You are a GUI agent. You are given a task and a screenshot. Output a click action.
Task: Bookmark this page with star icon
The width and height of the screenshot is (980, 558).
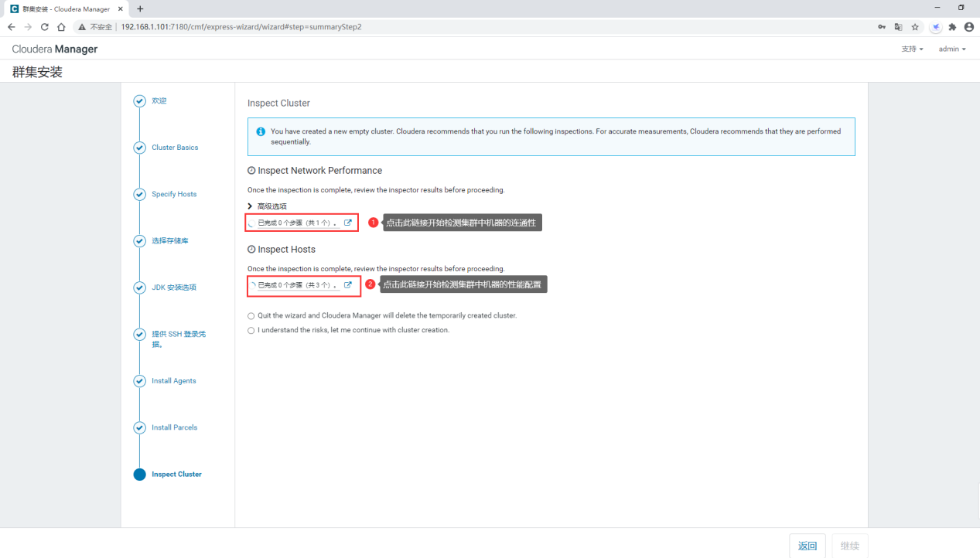(915, 26)
